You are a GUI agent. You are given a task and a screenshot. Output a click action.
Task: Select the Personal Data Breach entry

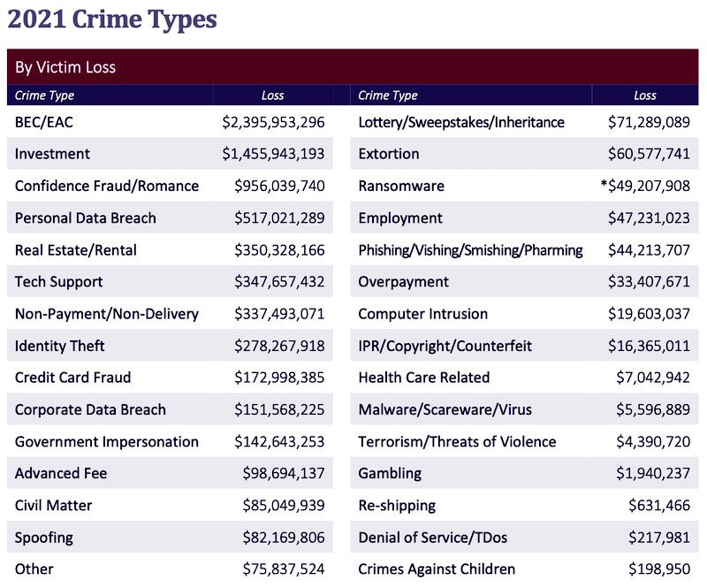(85, 218)
